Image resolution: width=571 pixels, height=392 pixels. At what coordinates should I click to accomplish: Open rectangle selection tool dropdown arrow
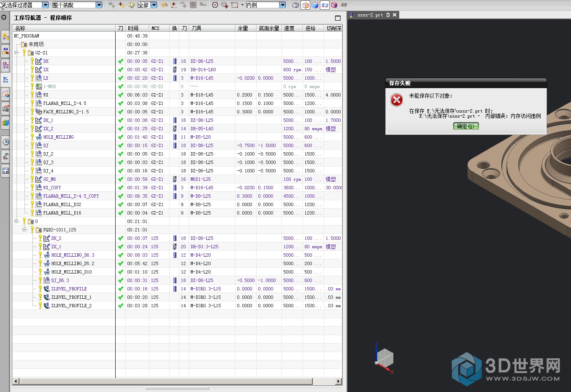click(x=242, y=5)
